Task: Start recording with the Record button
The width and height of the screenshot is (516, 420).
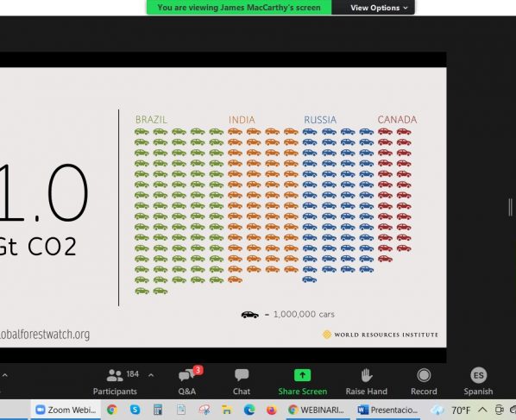Action: tap(424, 381)
